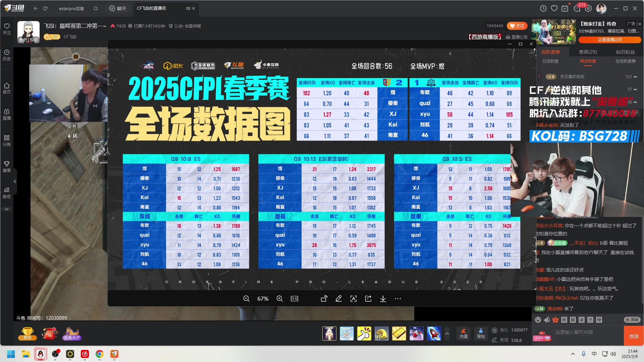Open Douyu watch history clock icon
Screen dimensions: 644x362
pos(543,8)
